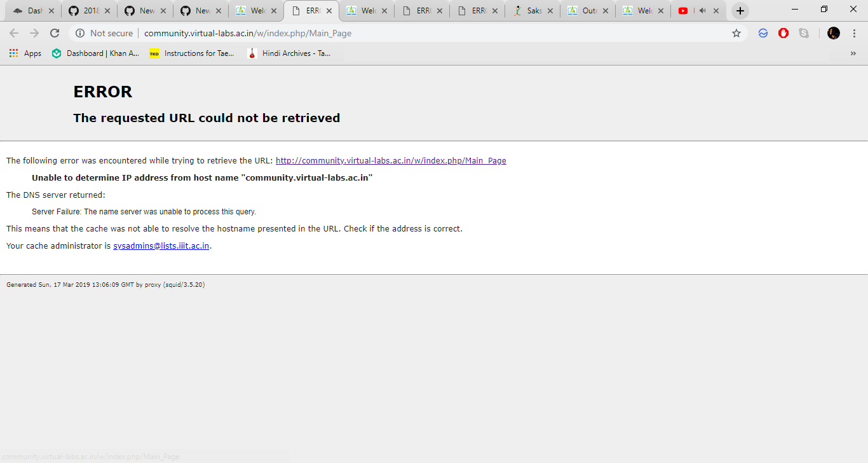
Task: Close the Dash tab
Action: pos(51,11)
